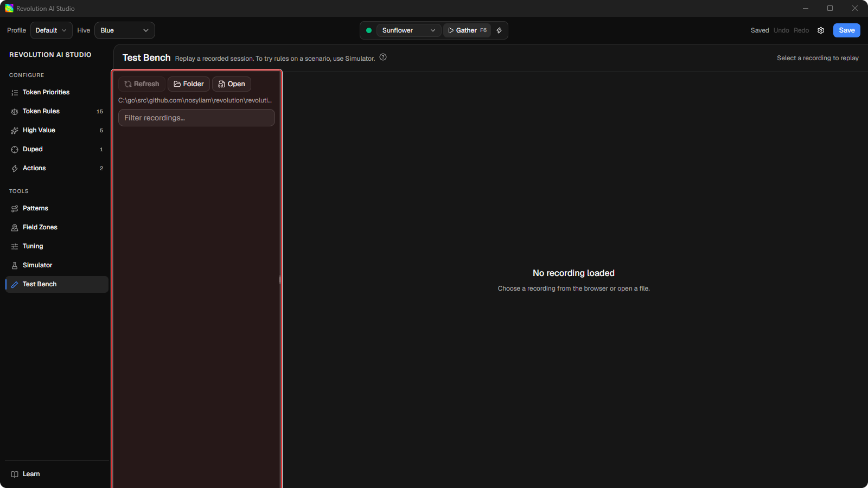
Task: Go to the Simulator page
Action: point(57,265)
